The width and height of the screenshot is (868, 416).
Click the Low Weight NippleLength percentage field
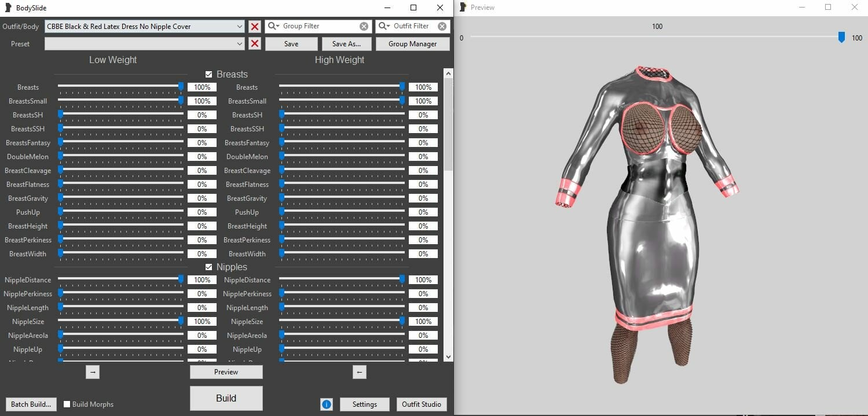coord(202,308)
